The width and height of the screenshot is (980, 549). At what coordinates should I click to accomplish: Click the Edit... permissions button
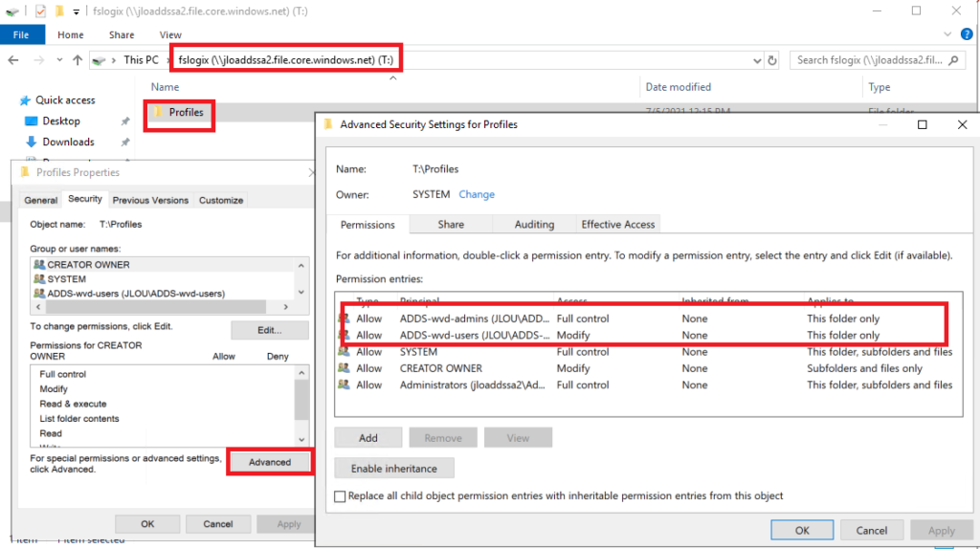[x=269, y=330]
